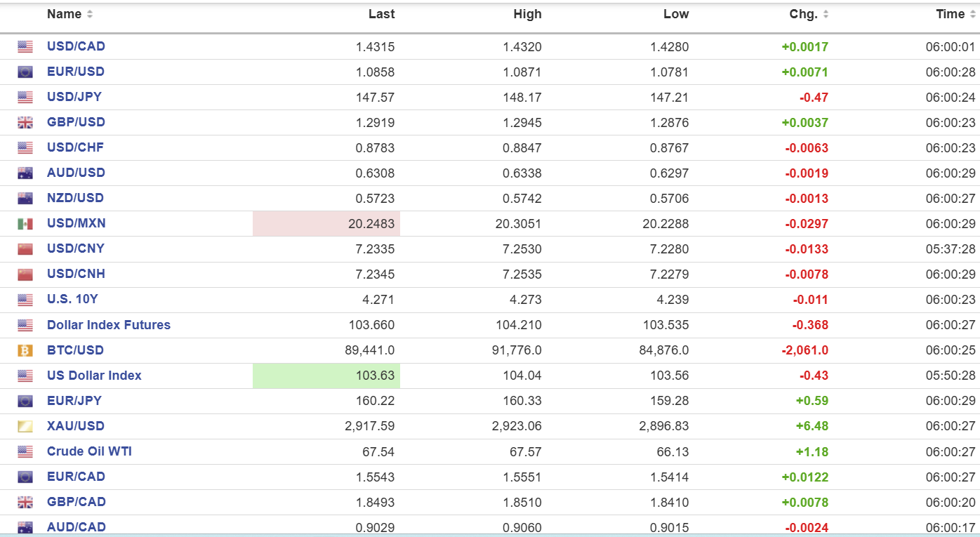Click the UK flag next to GBP/USD

pyautogui.click(x=25, y=123)
